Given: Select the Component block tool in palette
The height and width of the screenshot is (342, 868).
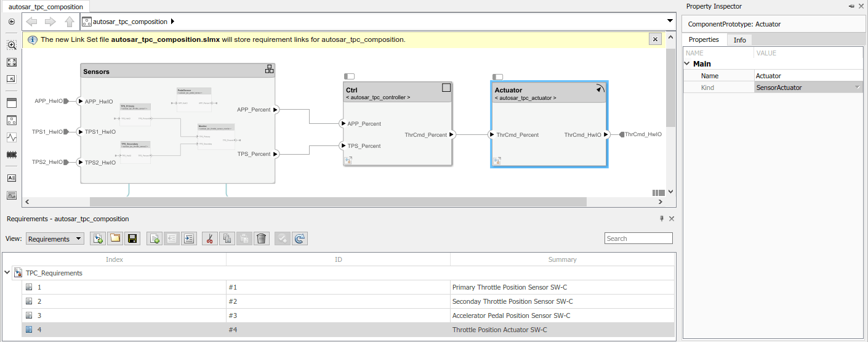Looking at the screenshot, I should point(12,120).
